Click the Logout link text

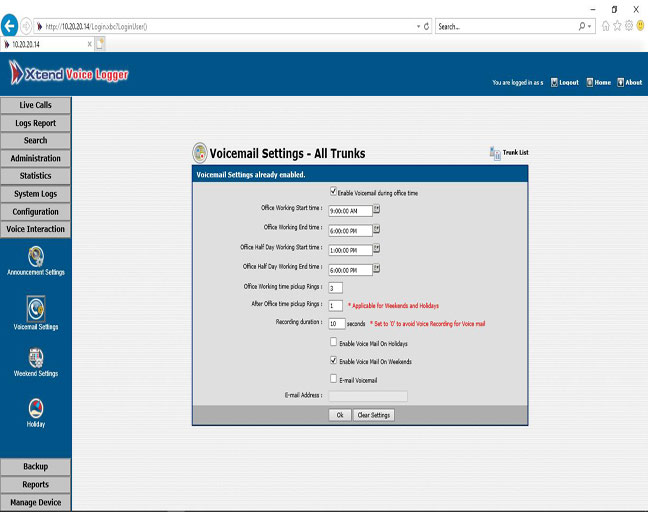pos(569,83)
